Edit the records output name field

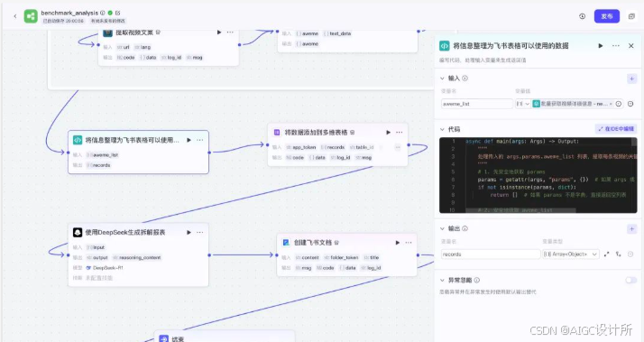[x=491, y=254]
